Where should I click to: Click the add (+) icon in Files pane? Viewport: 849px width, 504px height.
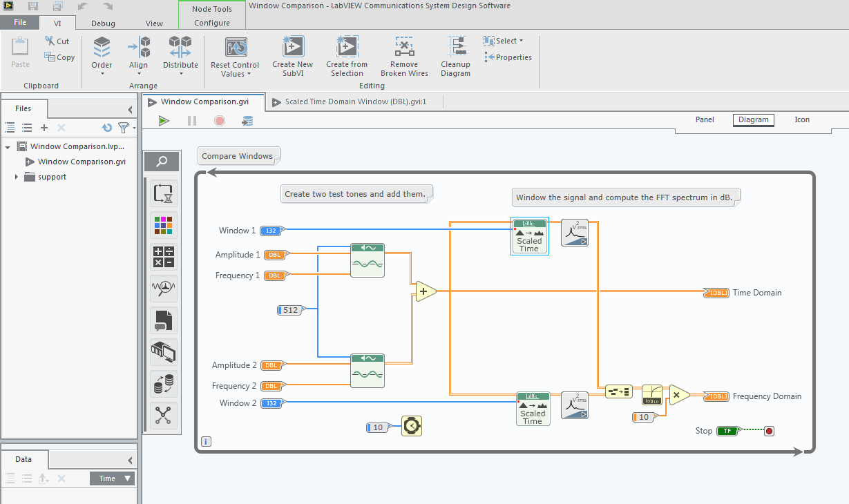click(44, 128)
